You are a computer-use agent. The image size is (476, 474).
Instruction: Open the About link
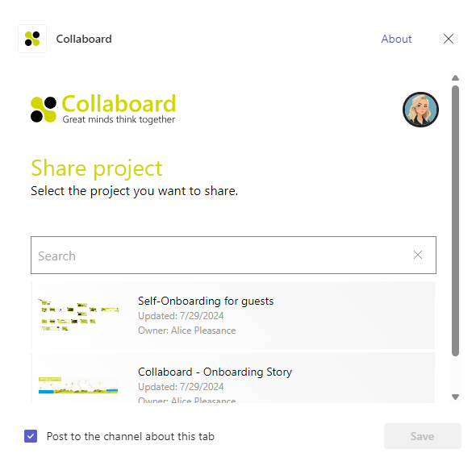click(x=396, y=39)
